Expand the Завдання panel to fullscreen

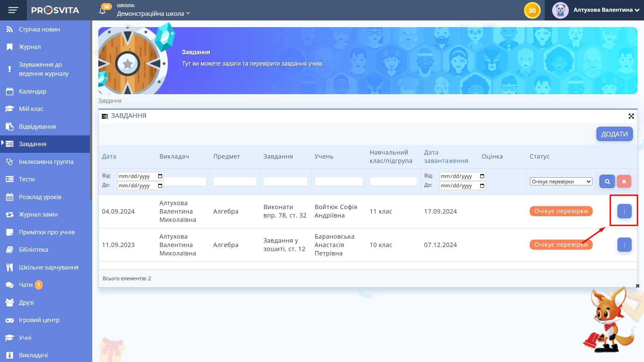[x=631, y=116]
